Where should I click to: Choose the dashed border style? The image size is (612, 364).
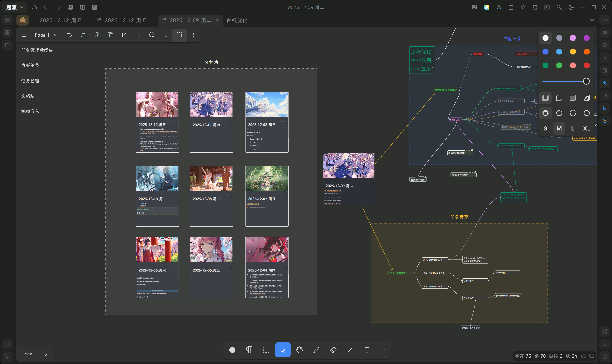559,113
